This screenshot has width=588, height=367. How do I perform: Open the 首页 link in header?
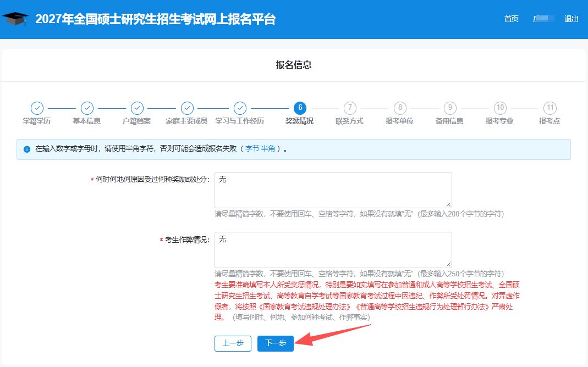coord(511,19)
